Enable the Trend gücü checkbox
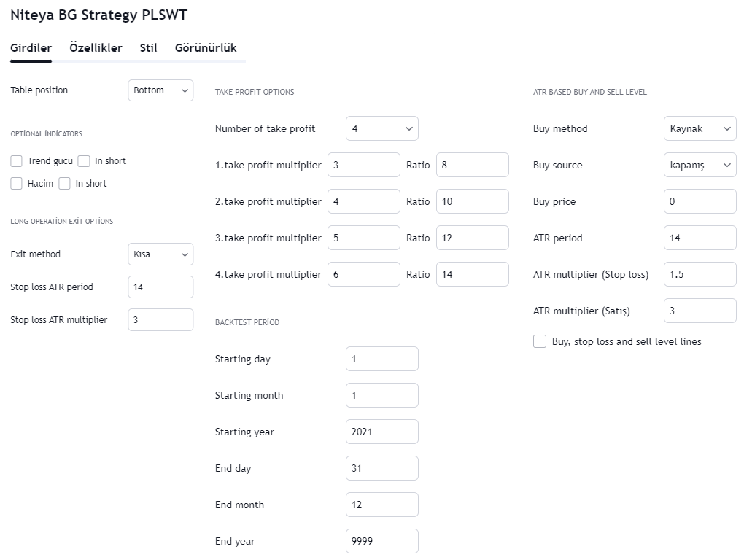744x560 pixels. point(17,161)
